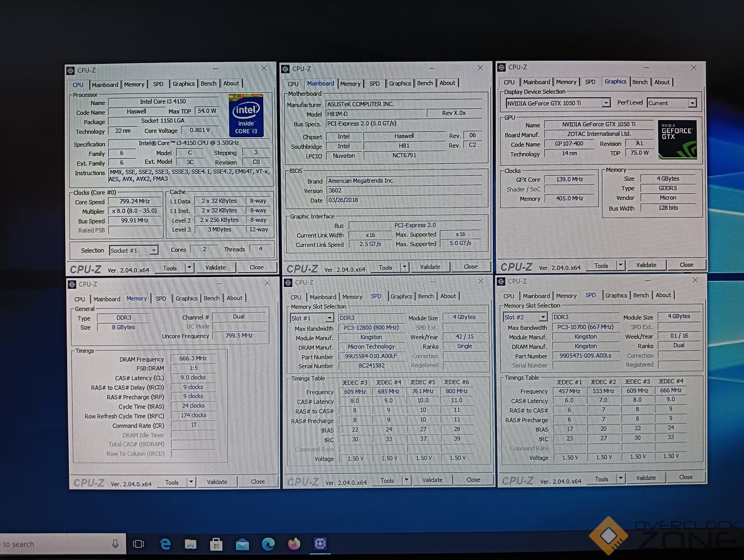
Task: Click Close button in CPU window
Action: [x=257, y=267]
